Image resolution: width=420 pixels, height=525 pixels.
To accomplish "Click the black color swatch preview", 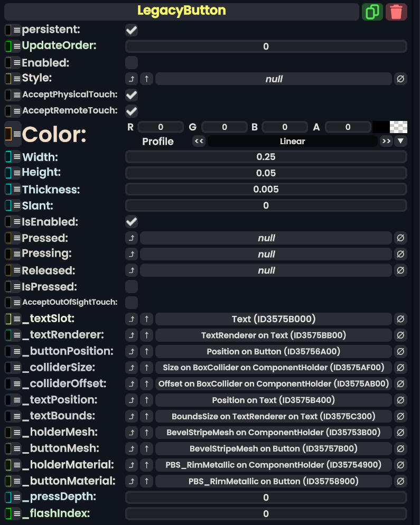I will (380, 127).
